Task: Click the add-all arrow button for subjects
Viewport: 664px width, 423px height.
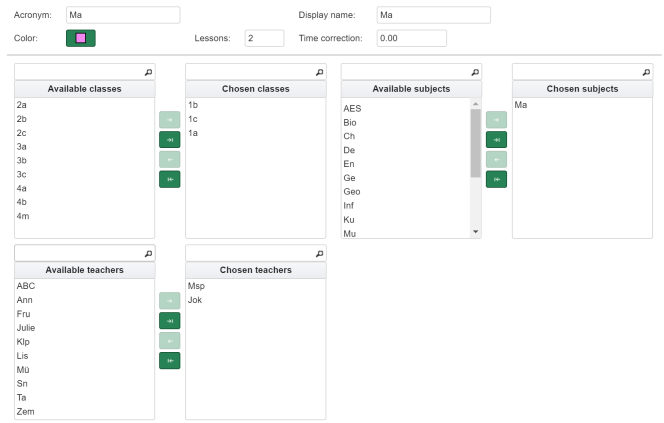Action: click(x=495, y=139)
